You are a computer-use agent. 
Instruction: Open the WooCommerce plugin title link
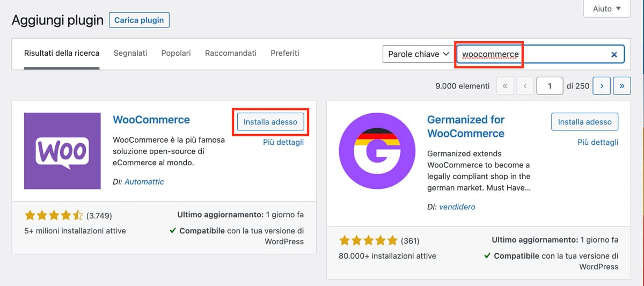coord(151,120)
